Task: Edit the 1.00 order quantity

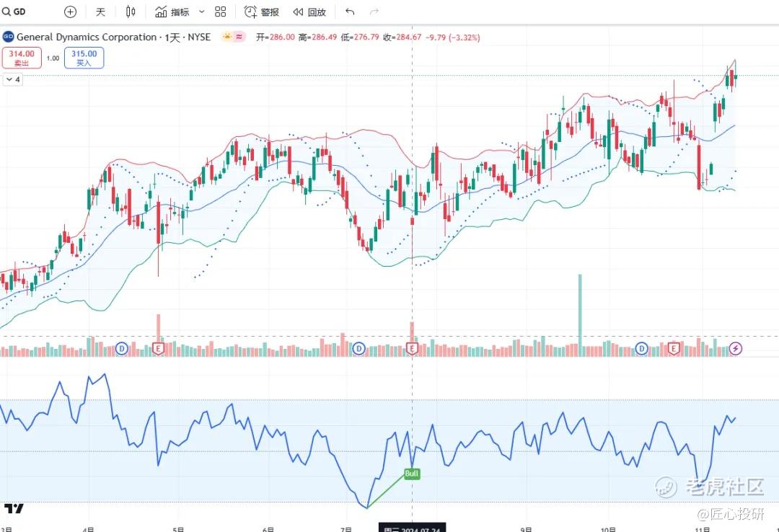Action: 53,58
